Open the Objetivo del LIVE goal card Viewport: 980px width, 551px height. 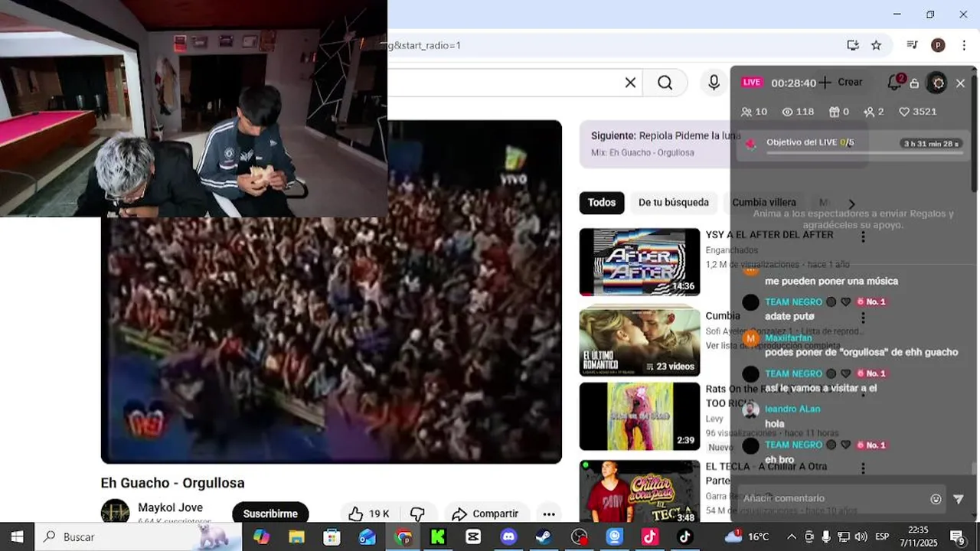(x=851, y=146)
